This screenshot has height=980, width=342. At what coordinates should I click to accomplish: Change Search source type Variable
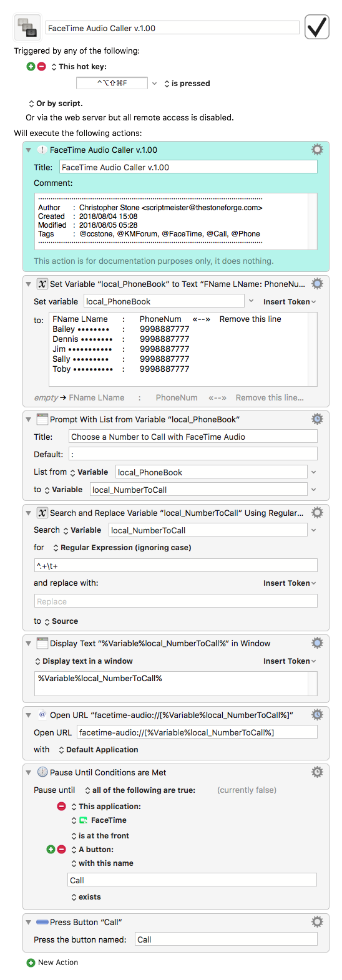pos(82,530)
